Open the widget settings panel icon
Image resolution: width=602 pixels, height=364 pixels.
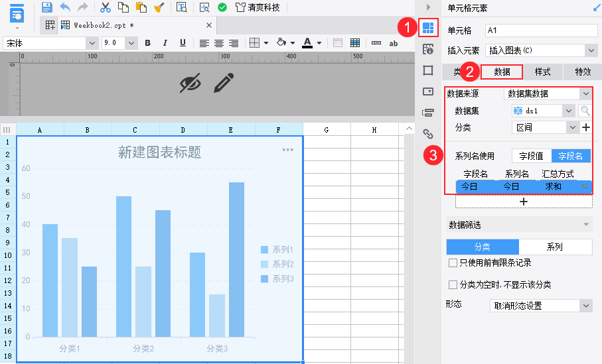(428, 91)
